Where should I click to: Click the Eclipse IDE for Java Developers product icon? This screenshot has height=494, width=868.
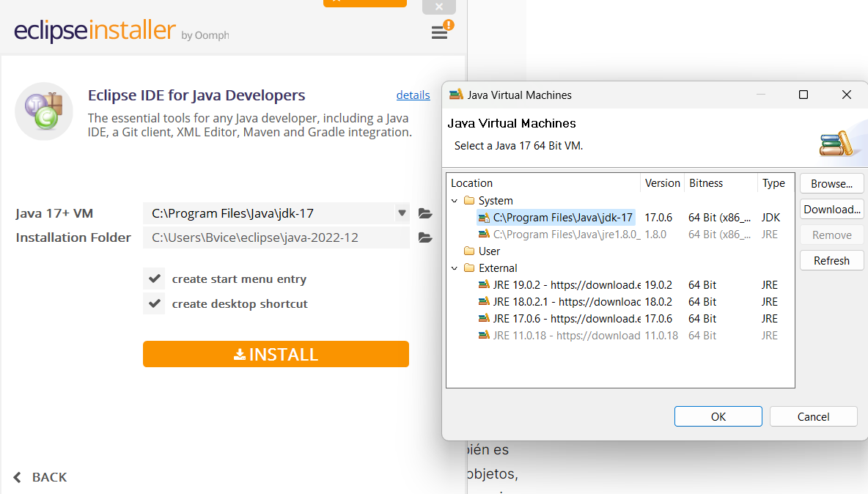(x=44, y=111)
